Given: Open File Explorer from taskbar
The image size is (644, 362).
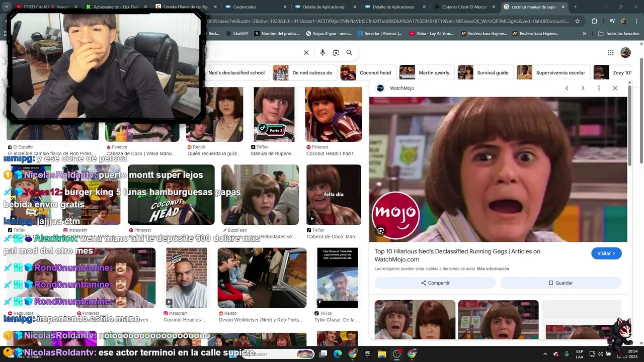Looking at the screenshot, I should point(382,354).
